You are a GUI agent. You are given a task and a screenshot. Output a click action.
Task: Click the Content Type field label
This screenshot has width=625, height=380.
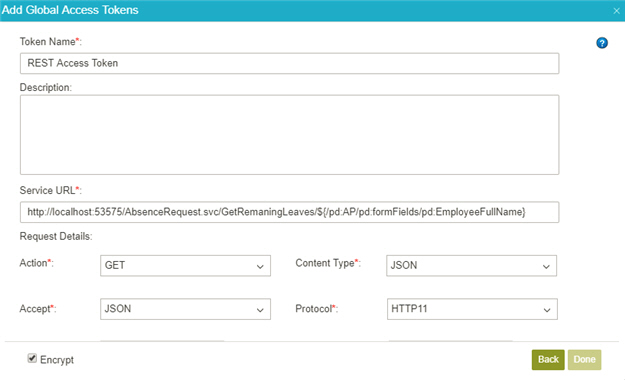pos(328,263)
